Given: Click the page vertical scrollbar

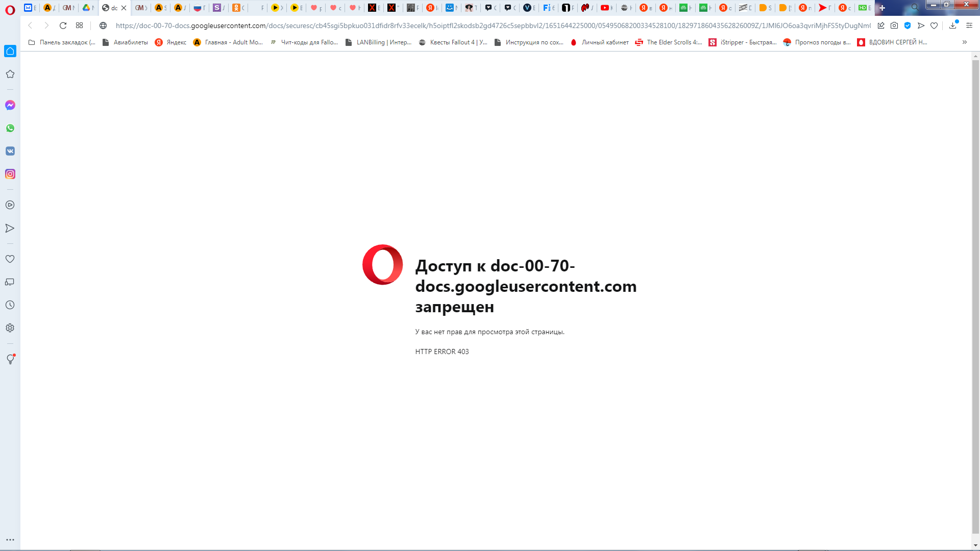Looking at the screenshot, I should tap(975, 296).
